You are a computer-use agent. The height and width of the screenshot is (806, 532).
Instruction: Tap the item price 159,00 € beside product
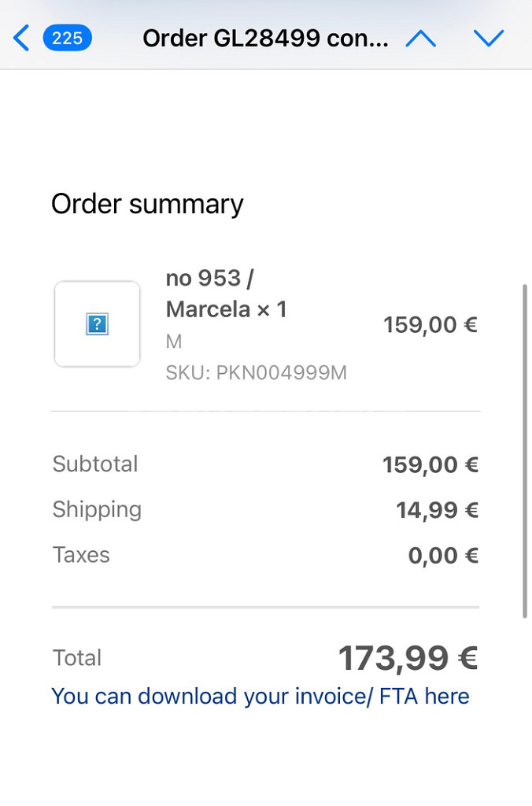(x=430, y=325)
